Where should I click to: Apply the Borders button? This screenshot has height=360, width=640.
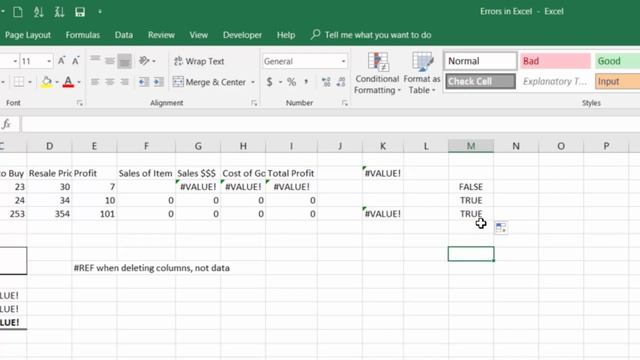19,82
